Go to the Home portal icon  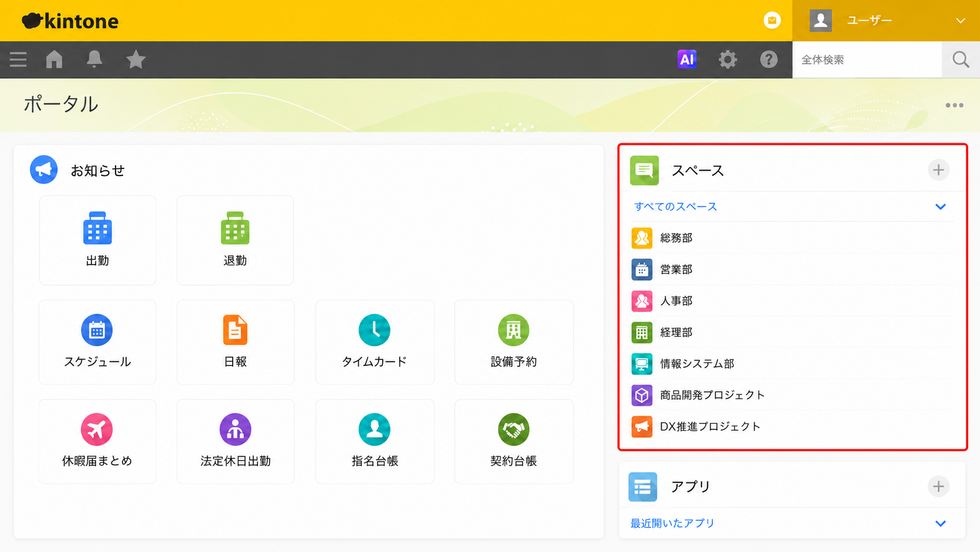pos(55,59)
